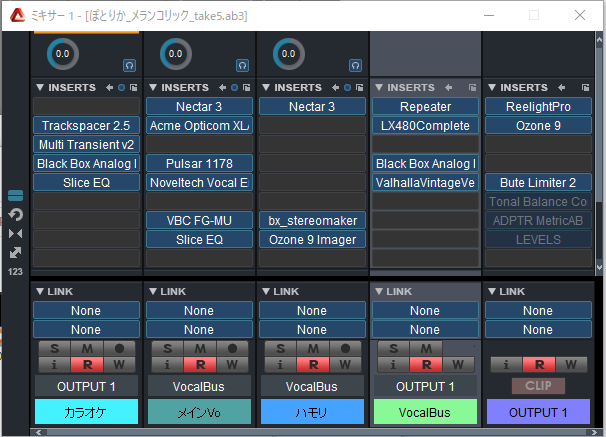Click the 123 numbering icon in sidebar

tap(15, 272)
